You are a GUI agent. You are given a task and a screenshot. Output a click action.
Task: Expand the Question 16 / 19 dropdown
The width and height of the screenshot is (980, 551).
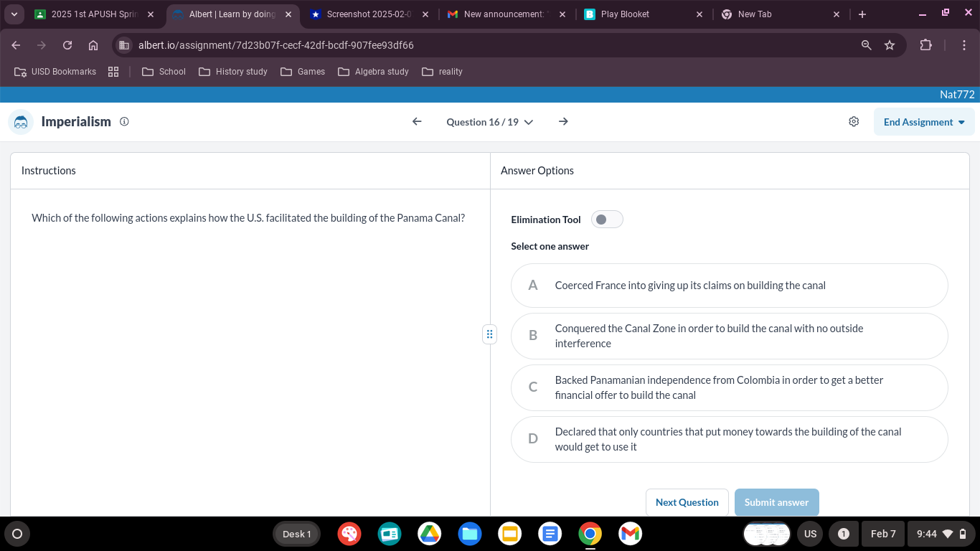point(490,122)
